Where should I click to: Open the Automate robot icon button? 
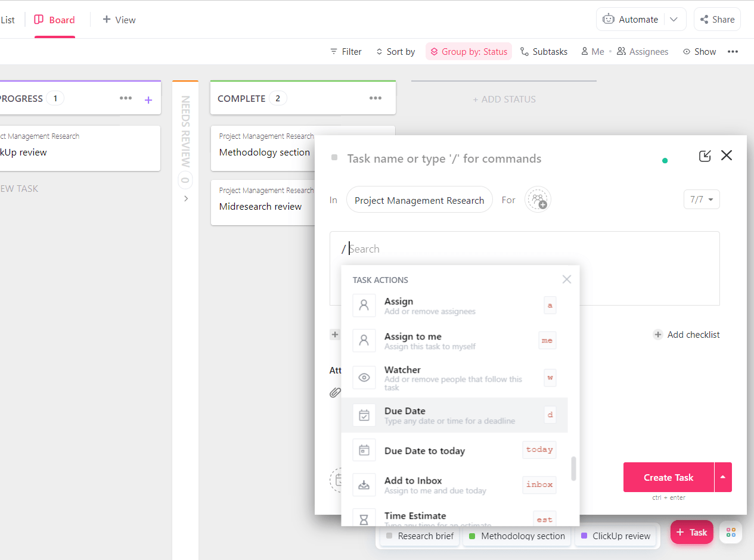pos(609,19)
